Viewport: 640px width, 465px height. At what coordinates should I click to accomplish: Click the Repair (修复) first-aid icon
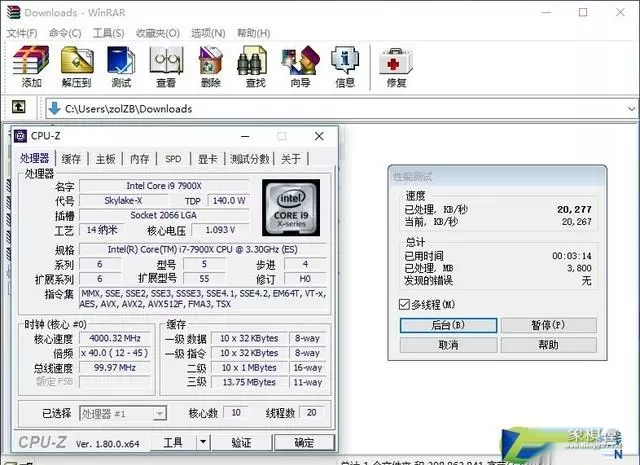[396, 67]
